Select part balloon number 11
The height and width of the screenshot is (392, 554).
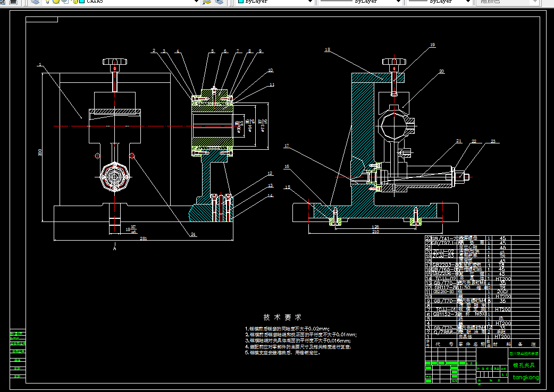click(x=272, y=84)
